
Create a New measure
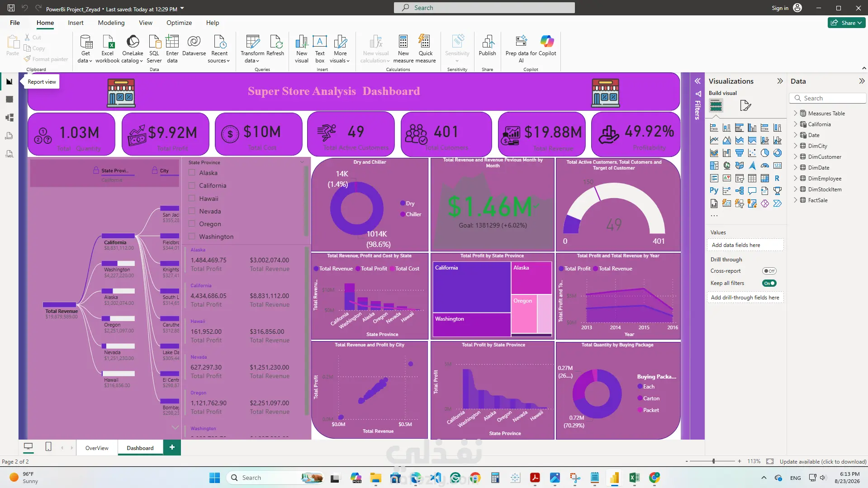click(403, 48)
